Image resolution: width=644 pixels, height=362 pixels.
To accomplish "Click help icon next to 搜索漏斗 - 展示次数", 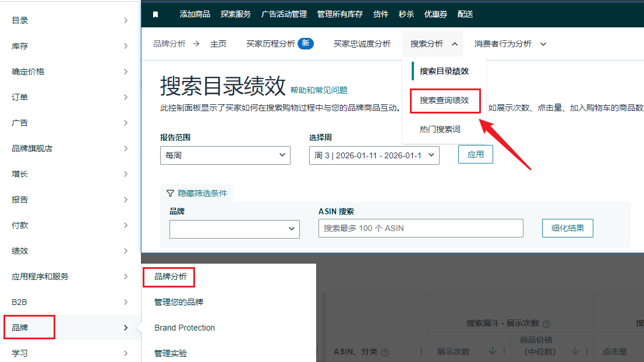I will coord(546,324).
